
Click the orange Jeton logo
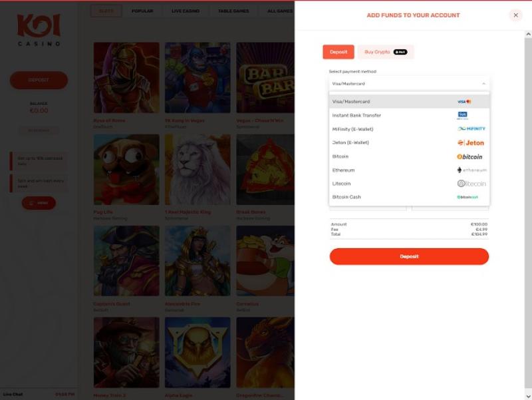[471, 142]
